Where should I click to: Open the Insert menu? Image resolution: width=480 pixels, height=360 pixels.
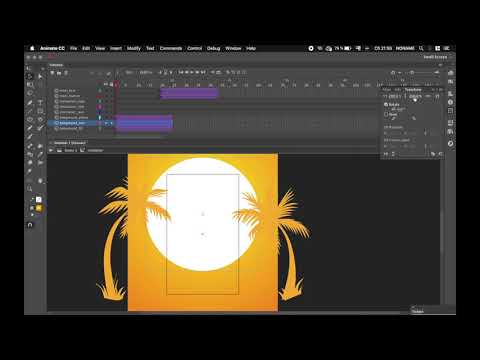tap(116, 48)
